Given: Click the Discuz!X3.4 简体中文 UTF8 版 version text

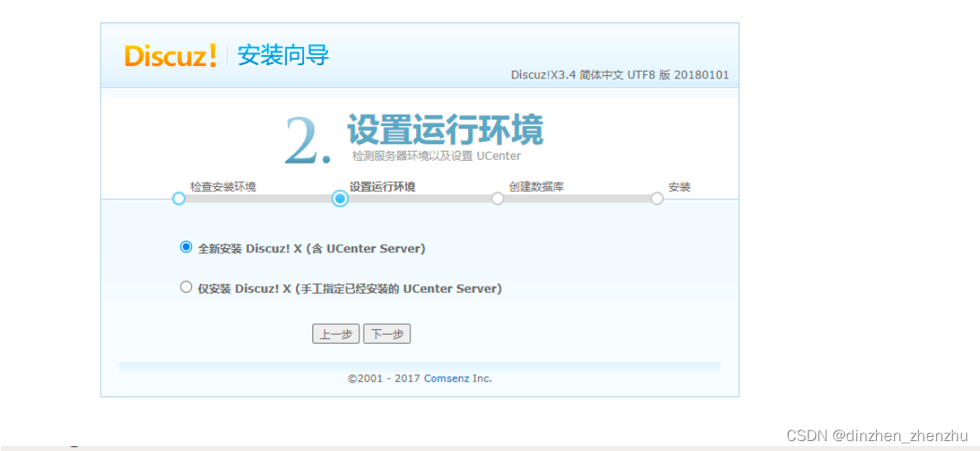Looking at the screenshot, I should [x=620, y=75].
